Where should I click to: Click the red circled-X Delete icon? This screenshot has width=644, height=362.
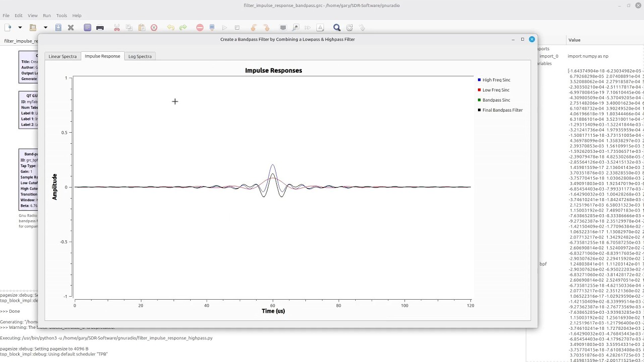point(154,28)
